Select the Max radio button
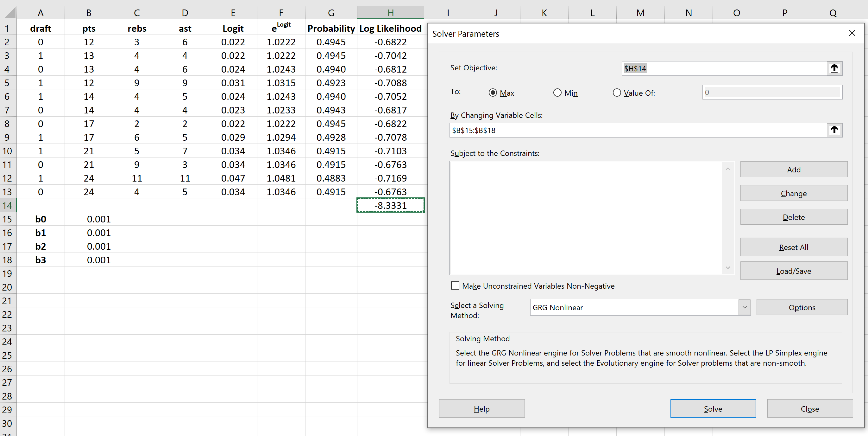The height and width of the screenshot is (436, 868). 493,93
